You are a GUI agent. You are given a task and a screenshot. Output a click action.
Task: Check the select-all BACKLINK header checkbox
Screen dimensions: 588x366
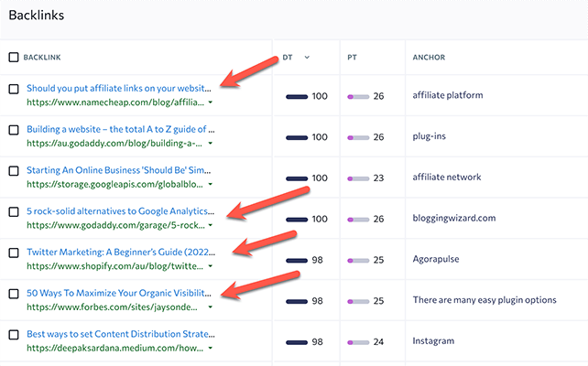(13, 57)
